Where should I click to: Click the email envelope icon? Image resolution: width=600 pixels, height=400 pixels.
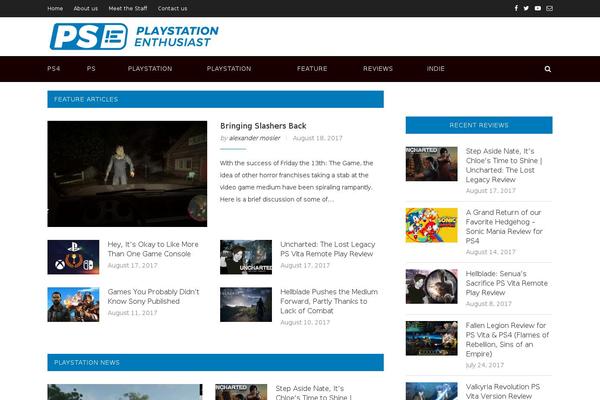click(x=549, y=8)
